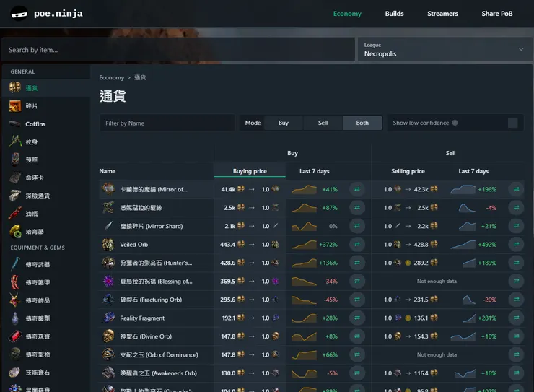Click the Awakener's Orb item icon
The image size is (534, 392).
108,373
